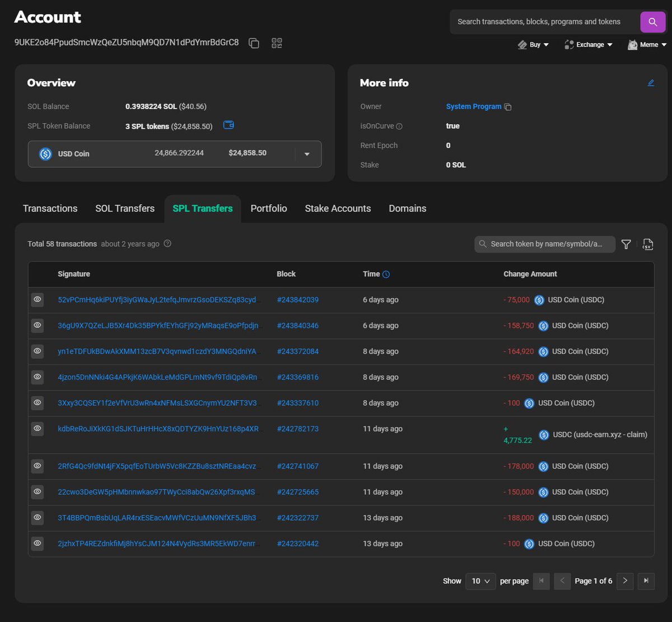Go to the next page arrow
The width and height of the screenshot is (672, 622).
[625, 581]
